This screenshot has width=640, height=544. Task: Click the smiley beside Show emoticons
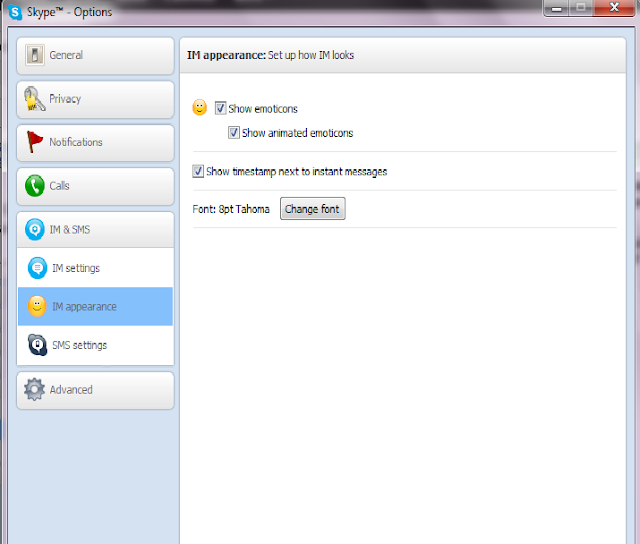pyautogui.click(x=200, y=108)
